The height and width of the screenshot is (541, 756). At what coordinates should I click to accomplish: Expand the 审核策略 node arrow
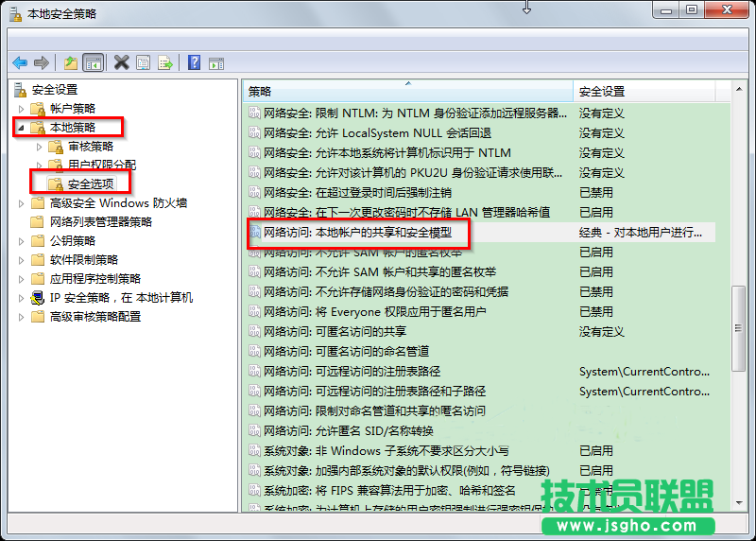(39, 147)
